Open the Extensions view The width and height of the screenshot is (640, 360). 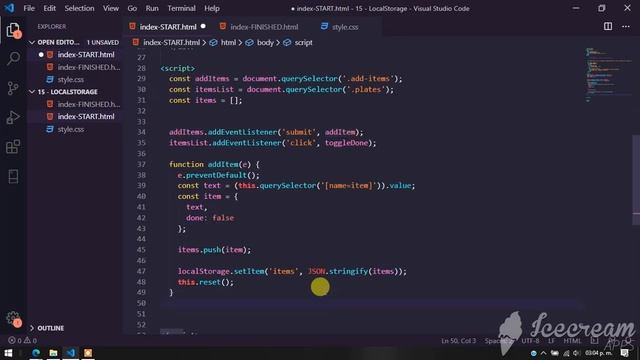[x=13, y=147]
